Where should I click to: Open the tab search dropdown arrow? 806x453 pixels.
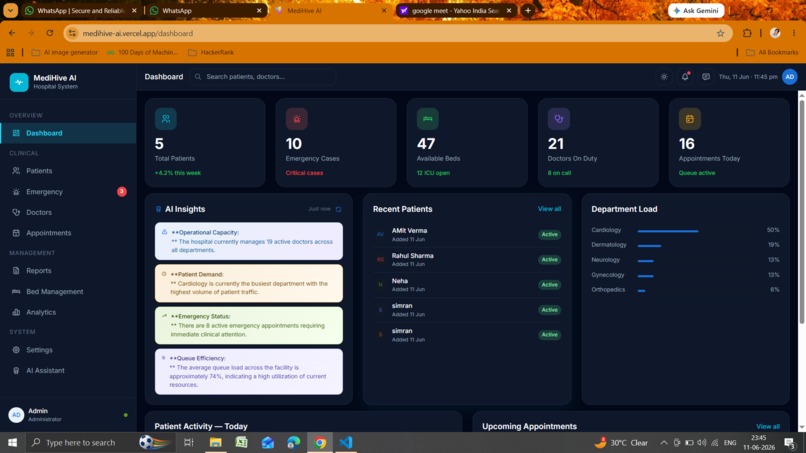click(x=10, y=10)
